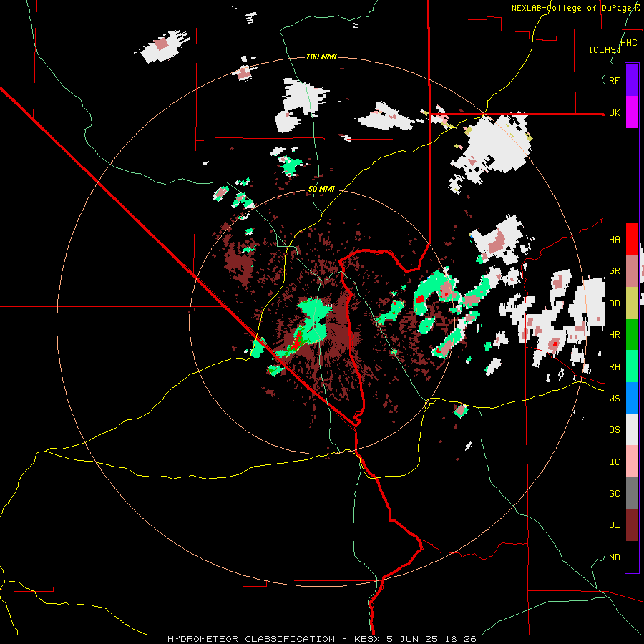Pick the bright green RA rain swatch
This screenshot has height=644, width=644.
(x=632, y=366)
